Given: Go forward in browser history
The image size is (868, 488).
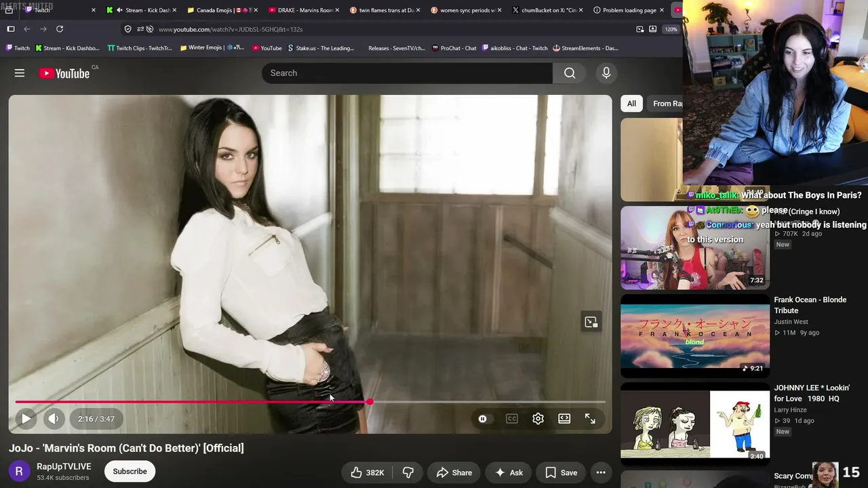Looking at the screenshot, I should click(x=43, y=29).
